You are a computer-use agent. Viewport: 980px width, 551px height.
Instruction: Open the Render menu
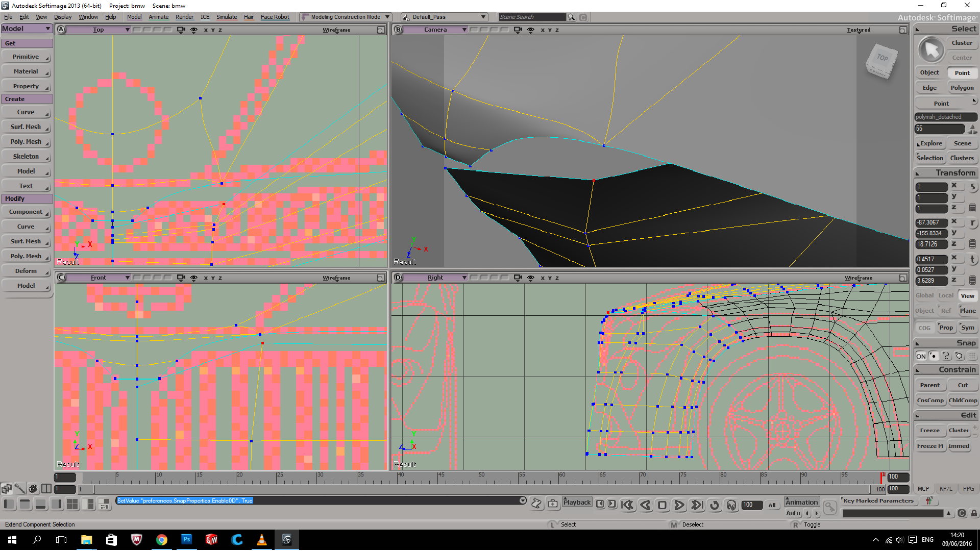184,17
